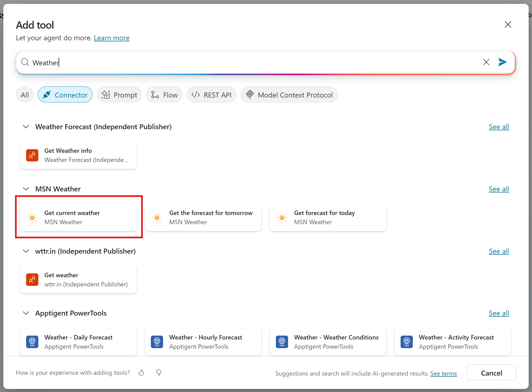Collapse the wttr.in (Independent Publisher) section
The width and height of the screenshot is (532, 392).
tap(26, 251)
